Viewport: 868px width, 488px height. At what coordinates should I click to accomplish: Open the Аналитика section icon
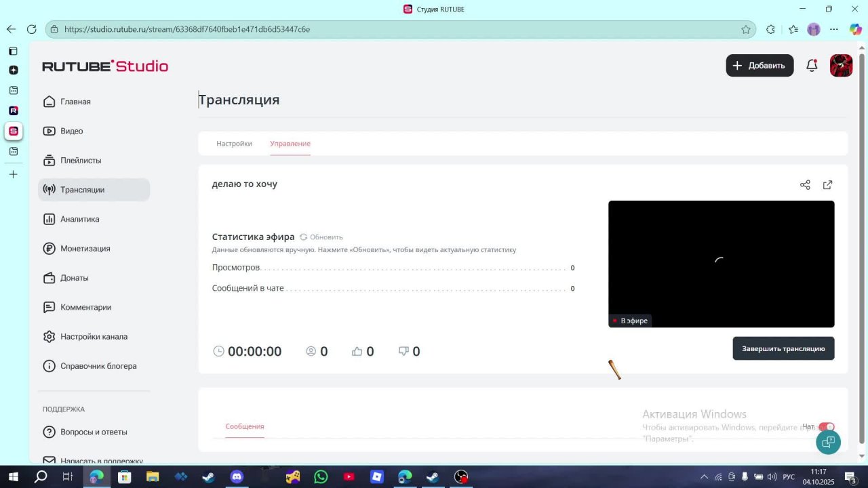click(x=49, y=219)
